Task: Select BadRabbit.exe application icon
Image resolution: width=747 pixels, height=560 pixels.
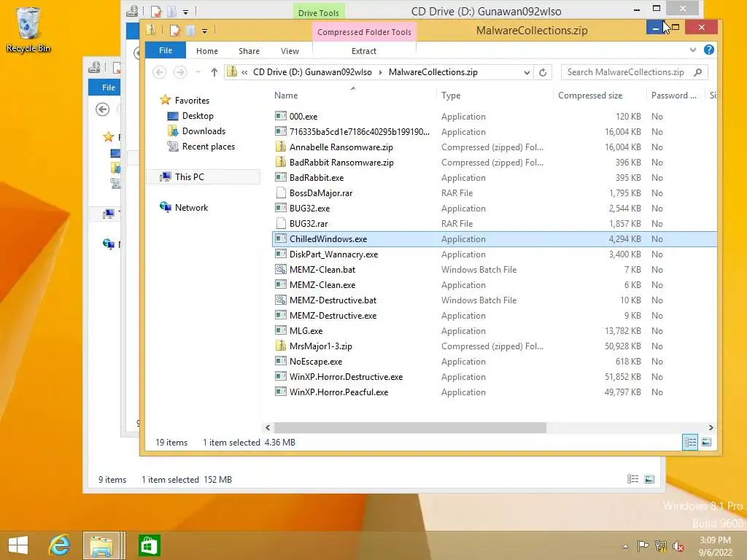Action: (281, 177)
